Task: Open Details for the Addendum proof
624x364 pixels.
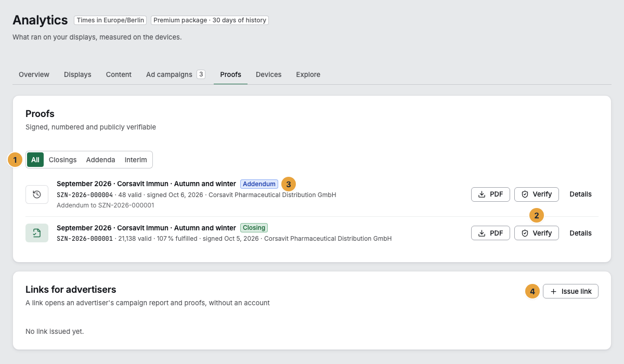Action: [x=580, y=194]
